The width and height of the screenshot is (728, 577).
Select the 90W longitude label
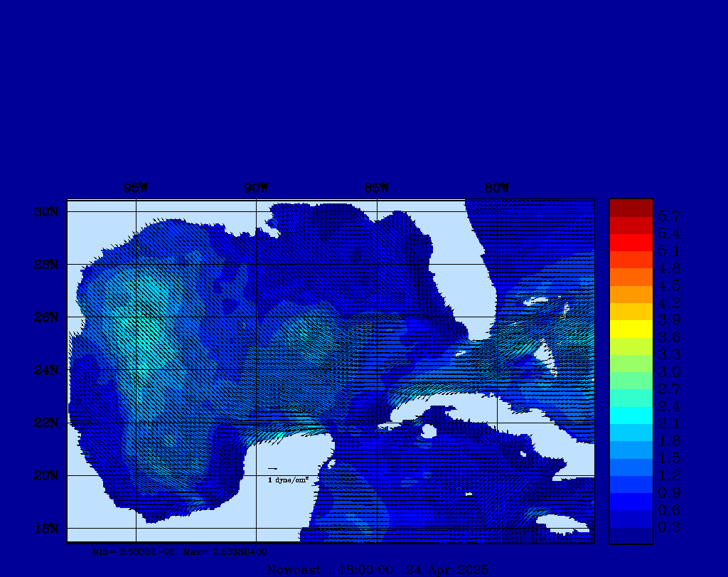click(x=256, y=189)
